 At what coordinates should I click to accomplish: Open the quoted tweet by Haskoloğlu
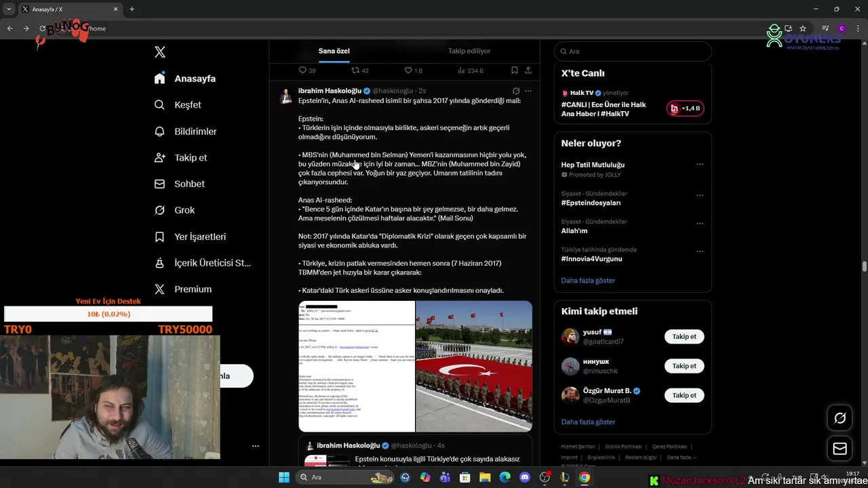click(415, 452)
